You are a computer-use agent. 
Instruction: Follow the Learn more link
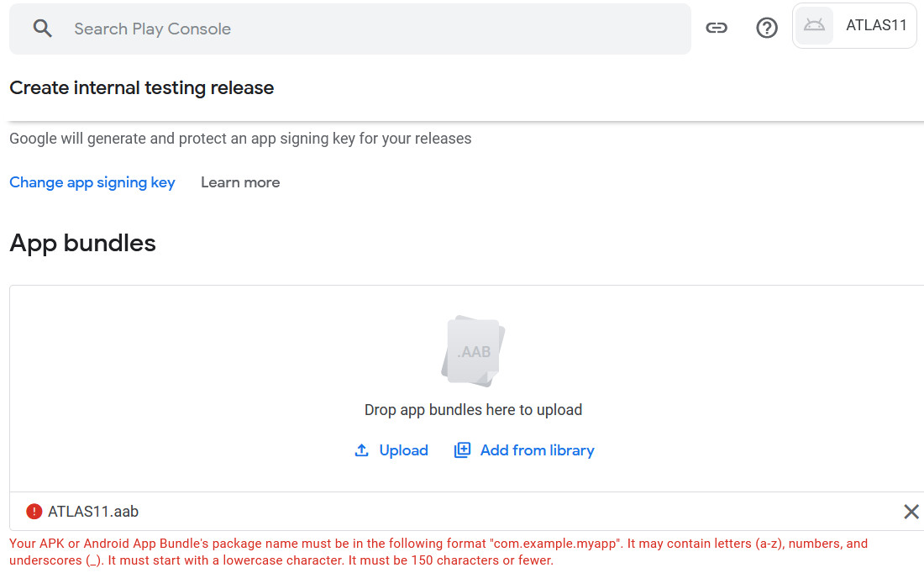click(x=240, y=182)
